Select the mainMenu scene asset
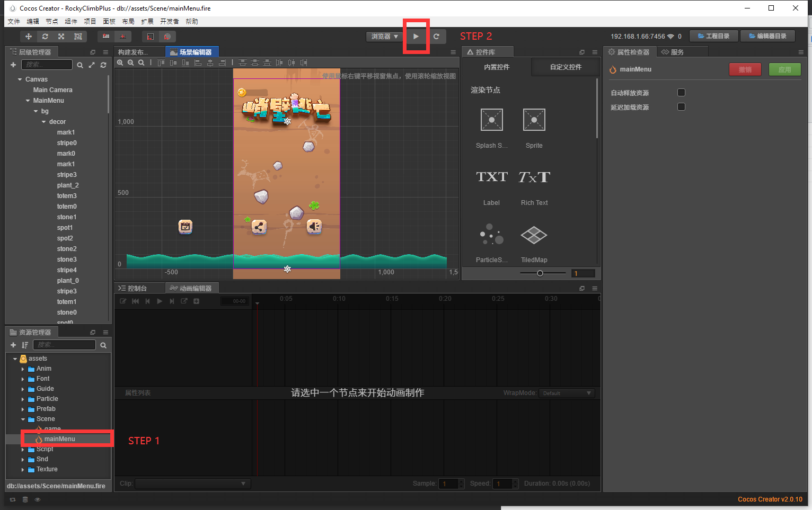 [x=59, y=439]
